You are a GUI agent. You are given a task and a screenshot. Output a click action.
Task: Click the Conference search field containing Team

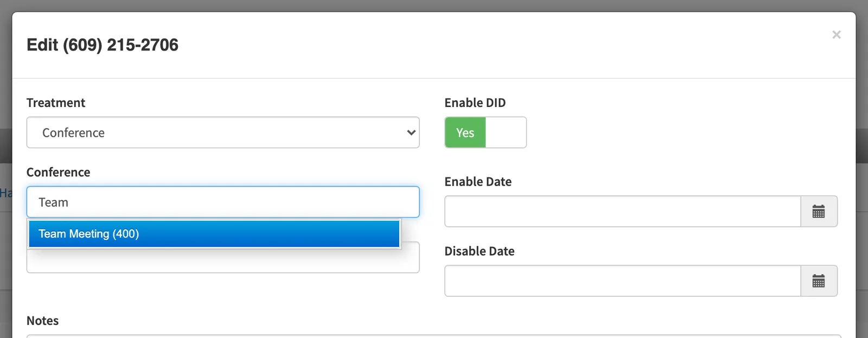(223, 202)
